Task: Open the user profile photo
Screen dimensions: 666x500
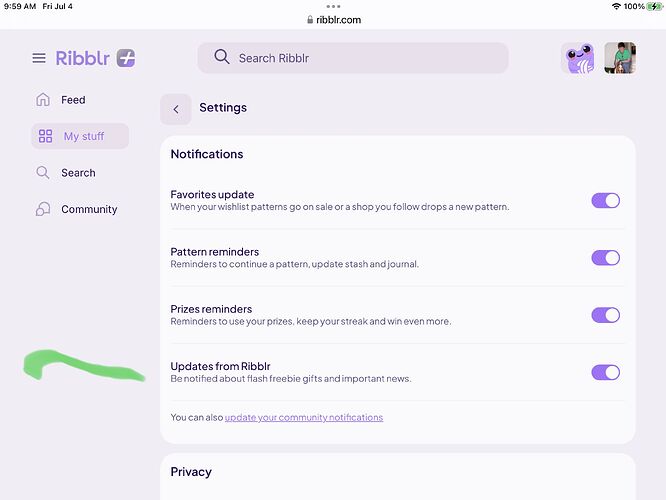Action: click(620, 58)
